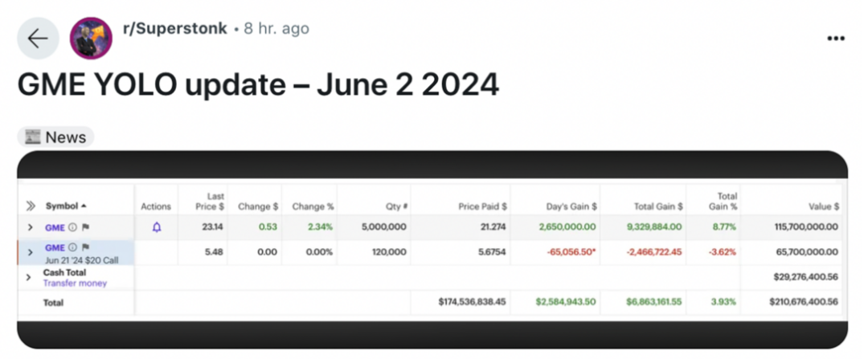
Task: Sort by the Symbol column header
Action: (66, 206)
